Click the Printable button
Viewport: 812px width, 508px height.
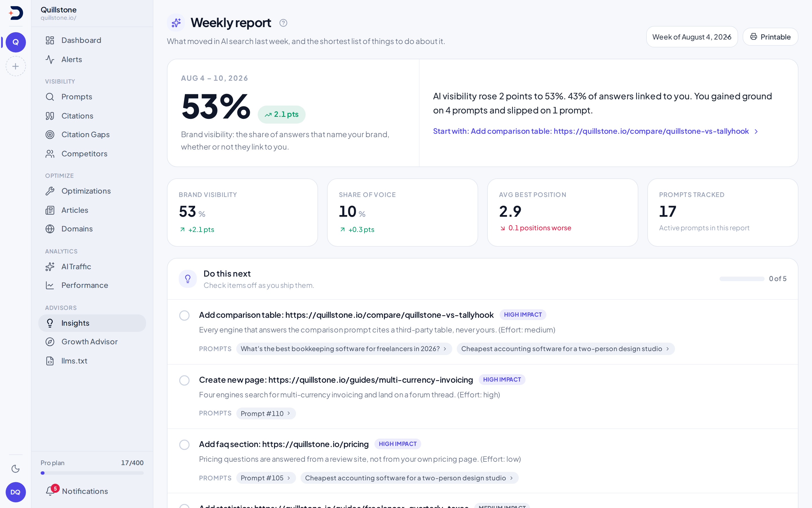770,37
